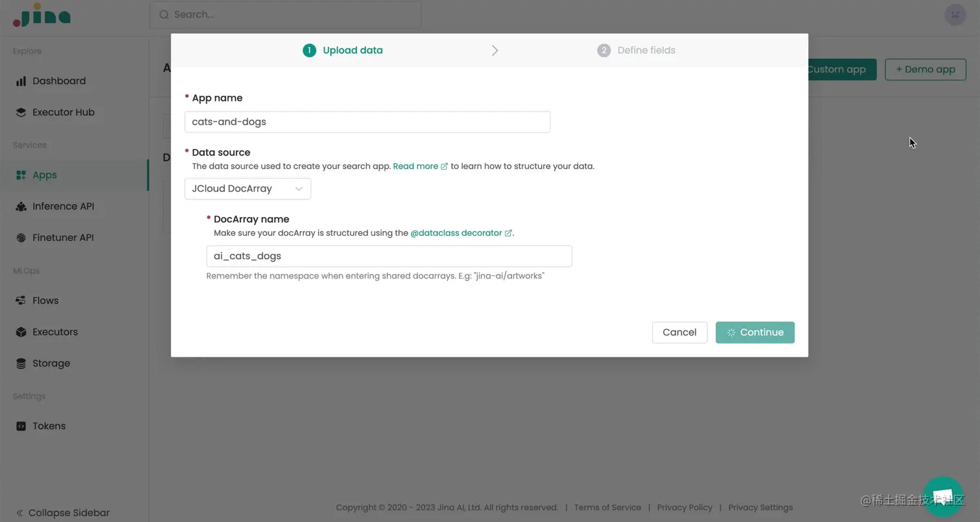Click the Collapse Sidebar double-chevron icon

click(19, 513)
